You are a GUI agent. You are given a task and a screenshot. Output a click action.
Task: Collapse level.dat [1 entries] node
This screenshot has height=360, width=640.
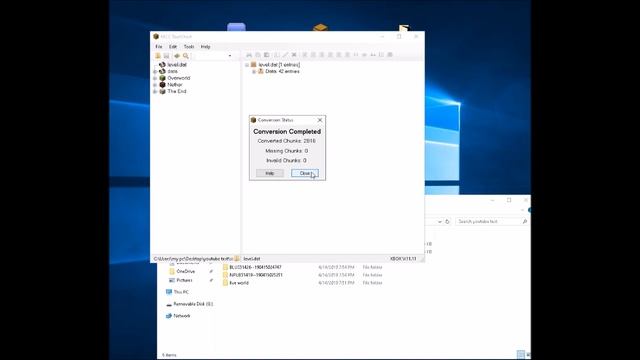coord(247,65)
